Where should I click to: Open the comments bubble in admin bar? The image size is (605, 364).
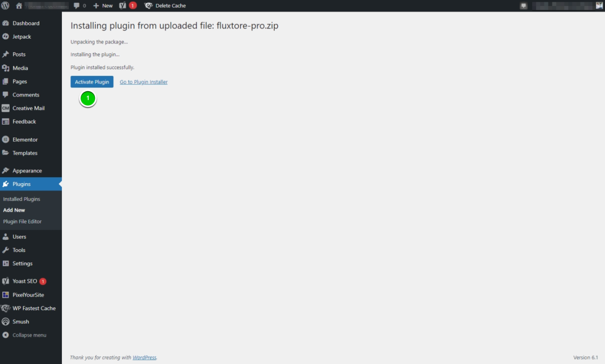click(77, 5)
